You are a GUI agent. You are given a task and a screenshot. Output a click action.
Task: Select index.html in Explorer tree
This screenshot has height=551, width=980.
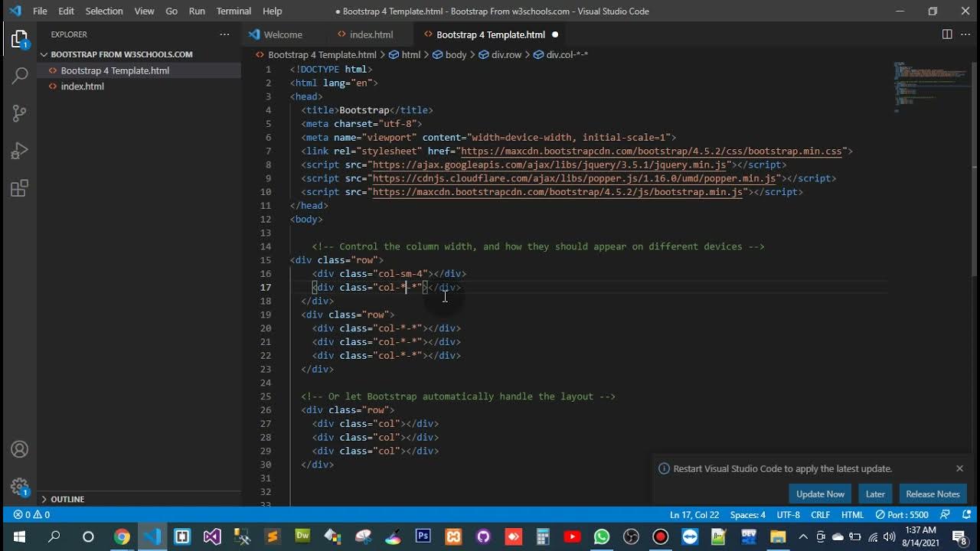[139, 86]
